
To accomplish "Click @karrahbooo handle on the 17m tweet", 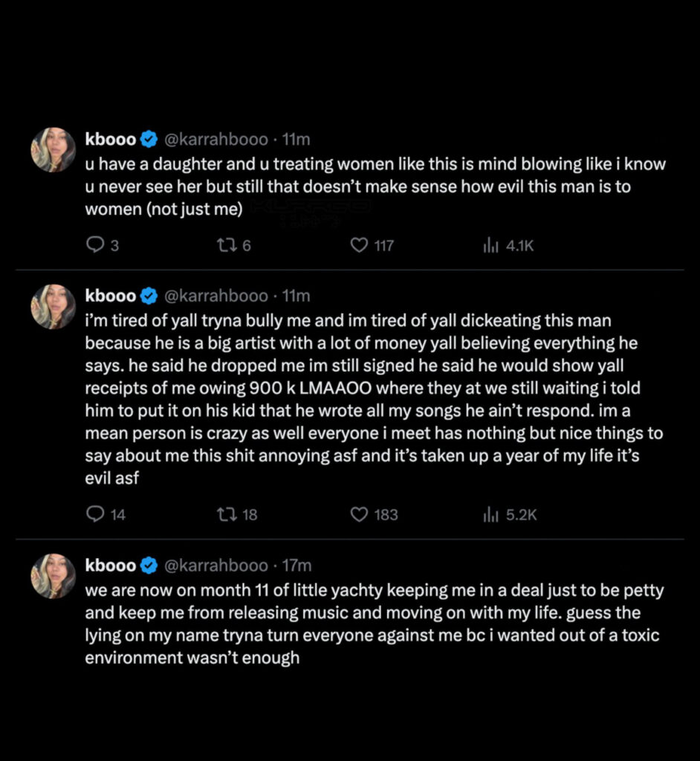I will pos(215,566).
